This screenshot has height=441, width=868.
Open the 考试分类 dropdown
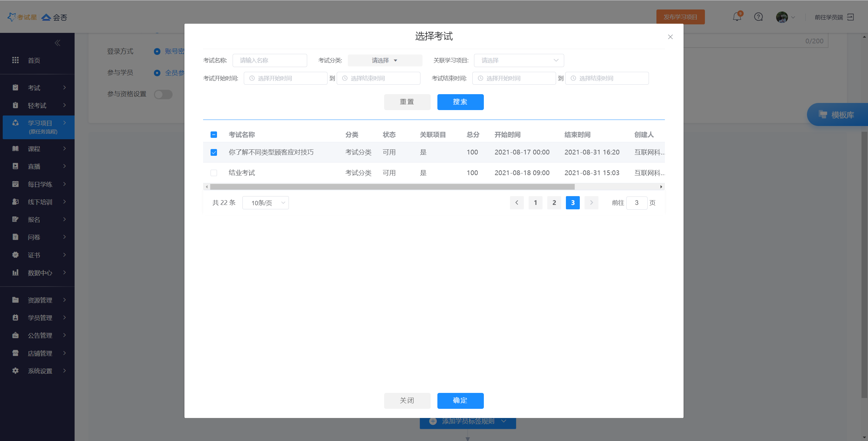pyautogui.click(x=385, y=61)
